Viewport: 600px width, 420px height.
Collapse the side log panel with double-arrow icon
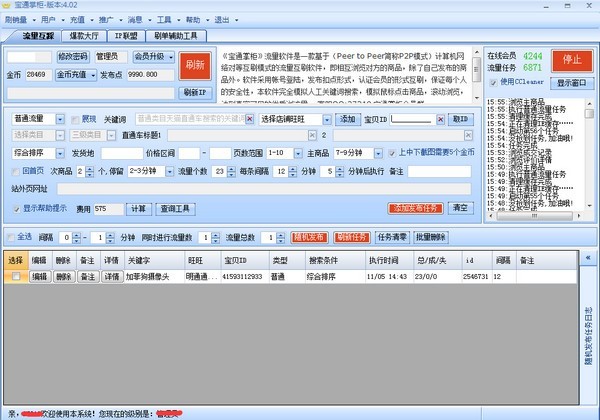tap(588, 258)
